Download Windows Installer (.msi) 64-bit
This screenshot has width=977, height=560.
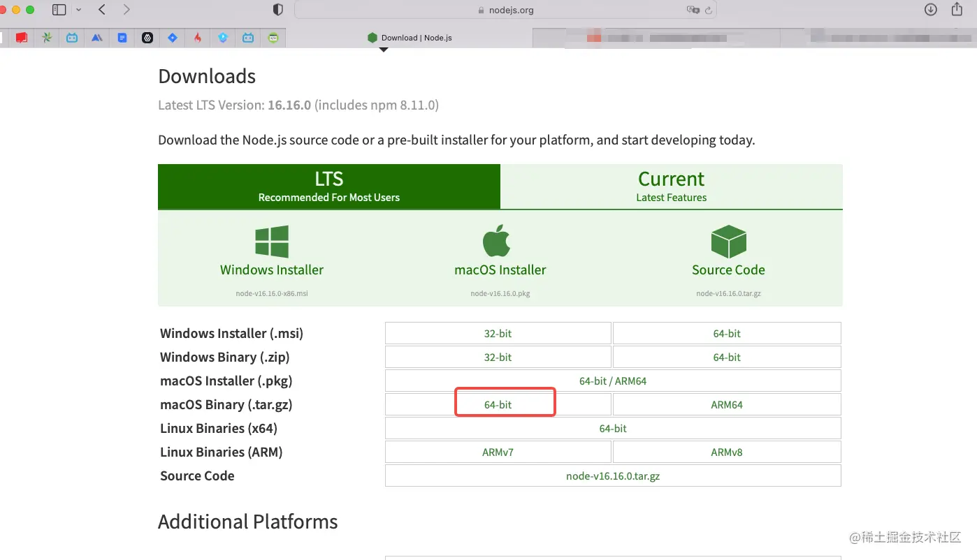coord(727,333)
